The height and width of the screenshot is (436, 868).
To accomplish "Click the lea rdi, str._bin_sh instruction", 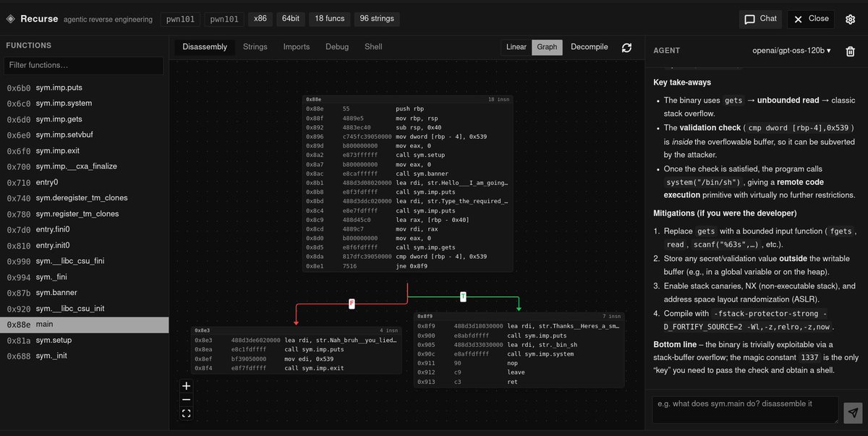I will pyautogui.click(x=519, y=345).
